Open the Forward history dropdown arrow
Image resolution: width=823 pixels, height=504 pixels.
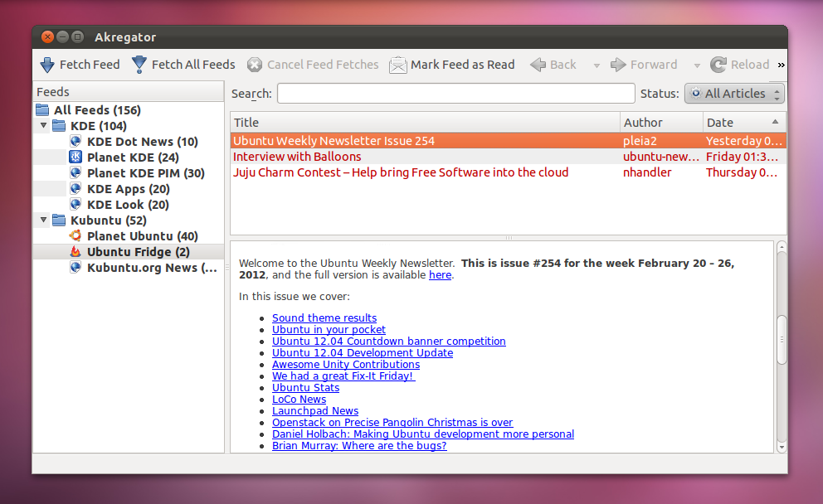click(x=697, y=65)
